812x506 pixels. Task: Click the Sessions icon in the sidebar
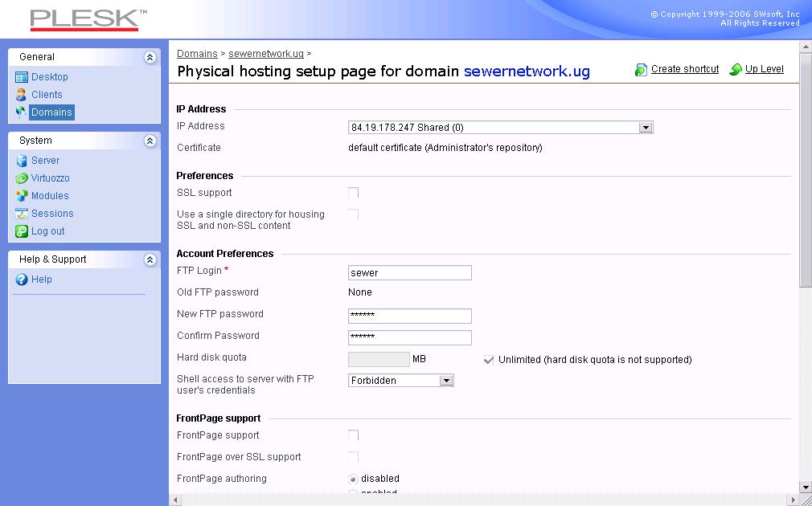pyautogui.click(x=22, y=214)
